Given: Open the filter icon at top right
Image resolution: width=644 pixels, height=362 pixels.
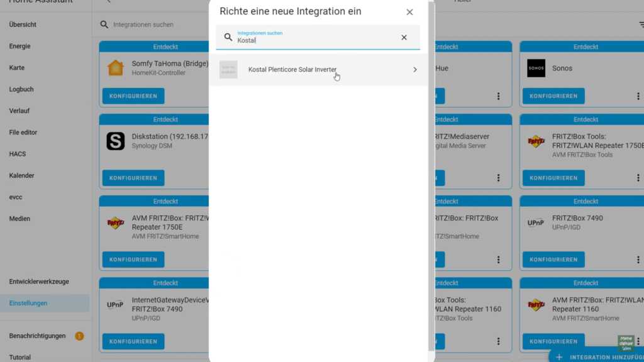Looking at the screenshot, I should coord(641,25).
